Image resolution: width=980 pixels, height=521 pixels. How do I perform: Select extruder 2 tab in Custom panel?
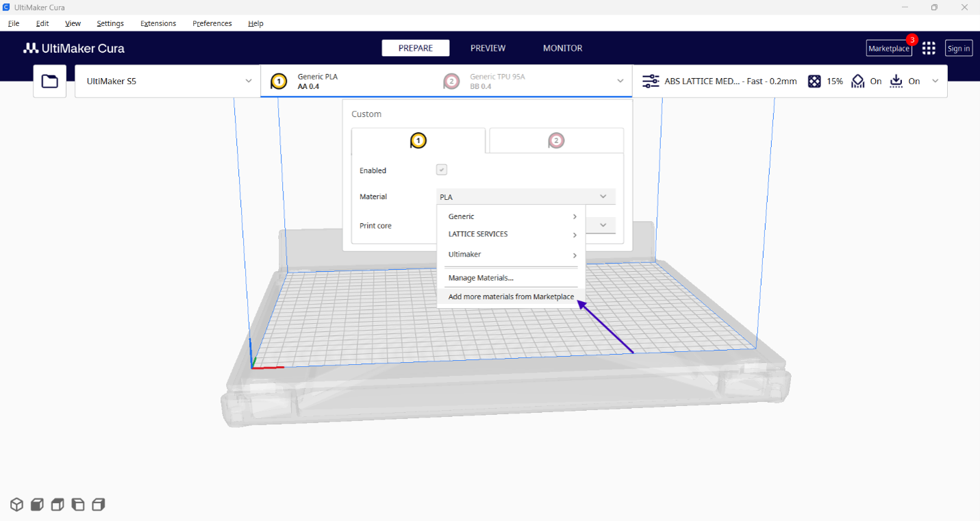556,140
